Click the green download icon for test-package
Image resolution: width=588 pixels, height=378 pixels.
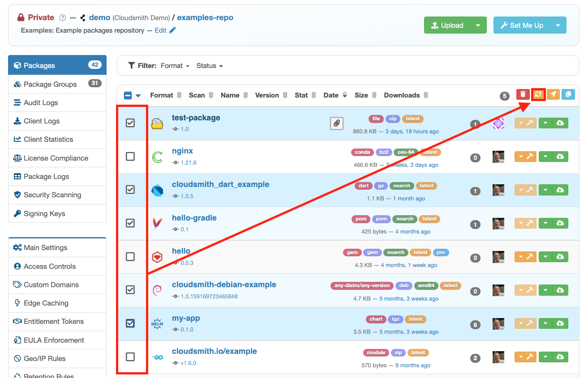(x=560, y=123)
